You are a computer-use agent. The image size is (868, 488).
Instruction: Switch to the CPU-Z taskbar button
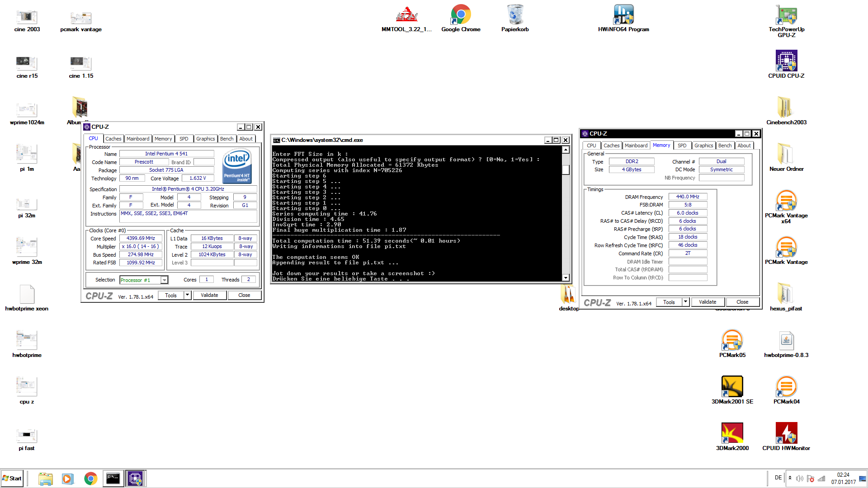pos(135,479)
